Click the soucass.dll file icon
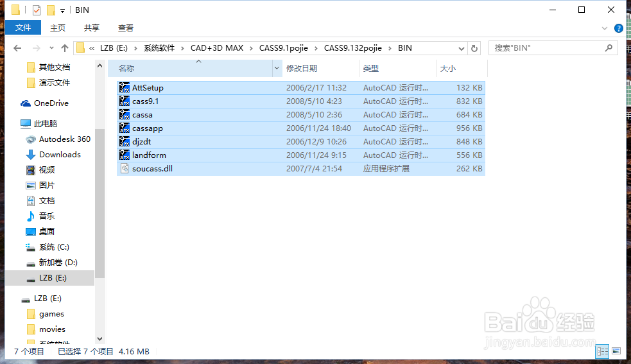 [x=125, y=168]
